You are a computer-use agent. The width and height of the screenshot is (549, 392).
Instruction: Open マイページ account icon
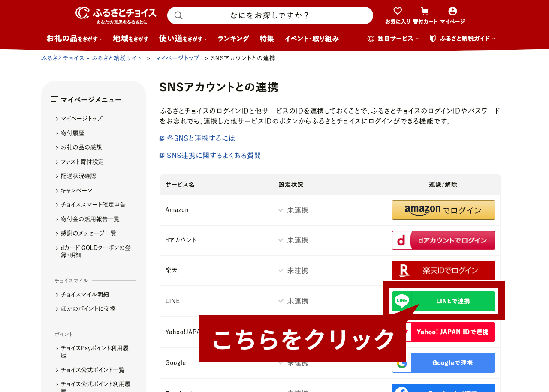pos(452,15)
